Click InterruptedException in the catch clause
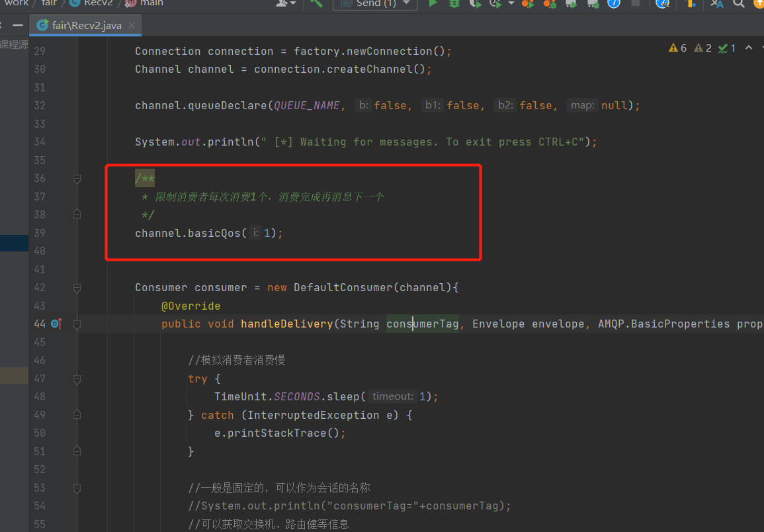 coord(314,415)
